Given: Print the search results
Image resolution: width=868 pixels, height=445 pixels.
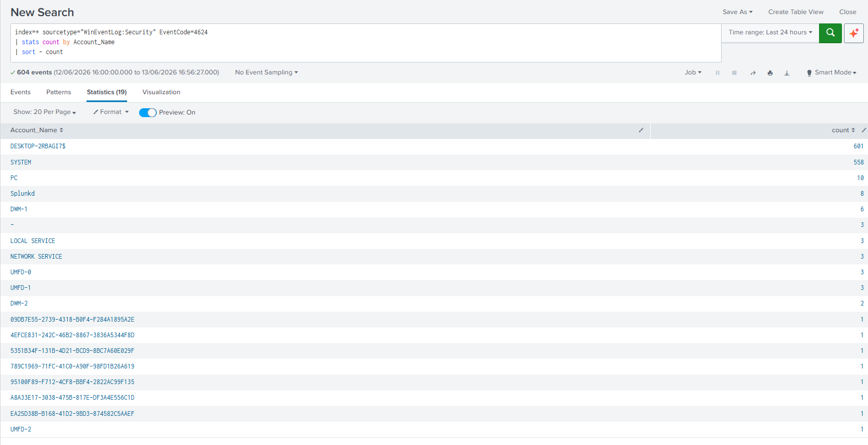Looking at the screenshot, I should 770,73.
